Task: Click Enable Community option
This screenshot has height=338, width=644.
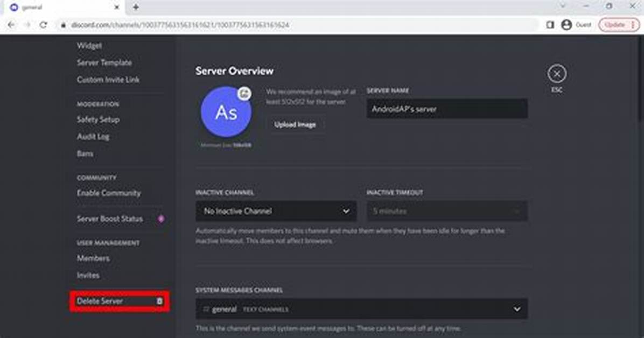Action: coord(109,193)
